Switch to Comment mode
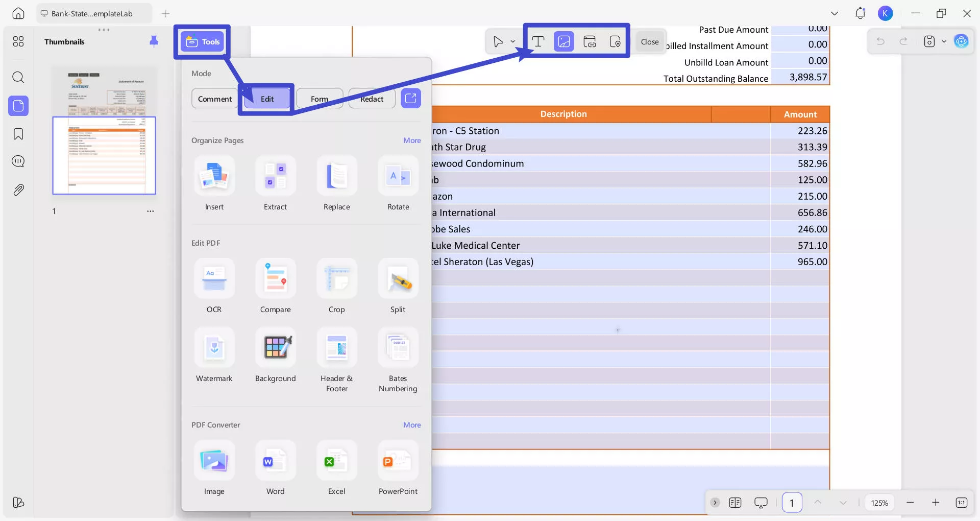This screenshot has height=521, width=980. [x=214, y=99]
